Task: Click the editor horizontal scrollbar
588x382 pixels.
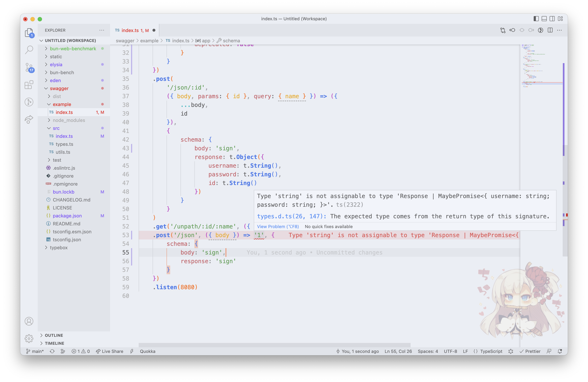Action: tap(274, 345)
